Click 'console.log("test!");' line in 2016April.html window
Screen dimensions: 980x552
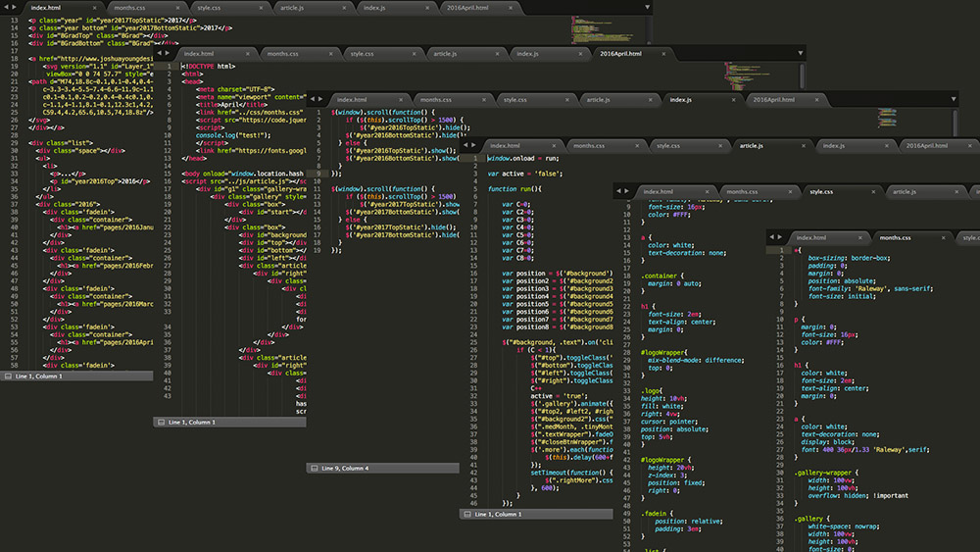[x=233, y=135]
